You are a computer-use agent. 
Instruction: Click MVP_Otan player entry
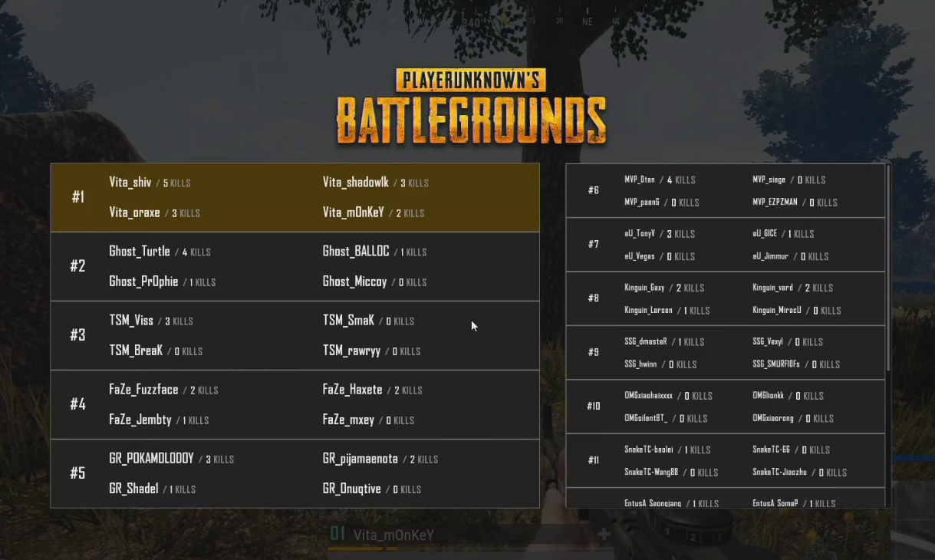coord(640,180)
